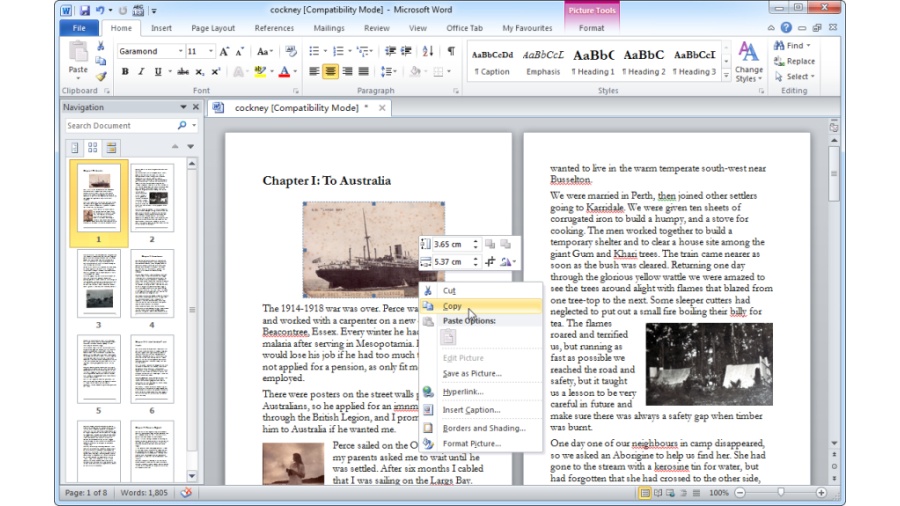
Task: Click the Grow Font icon
Action: tap(224, 52)
